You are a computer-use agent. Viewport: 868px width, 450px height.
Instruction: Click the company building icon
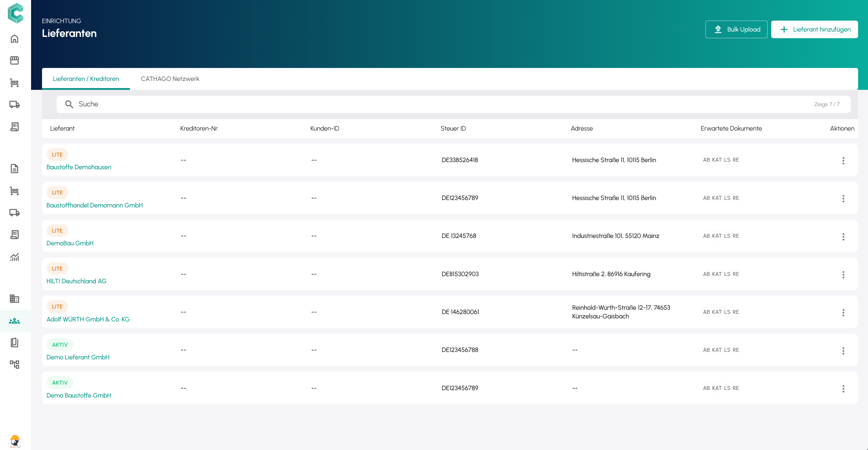[15, 298]
